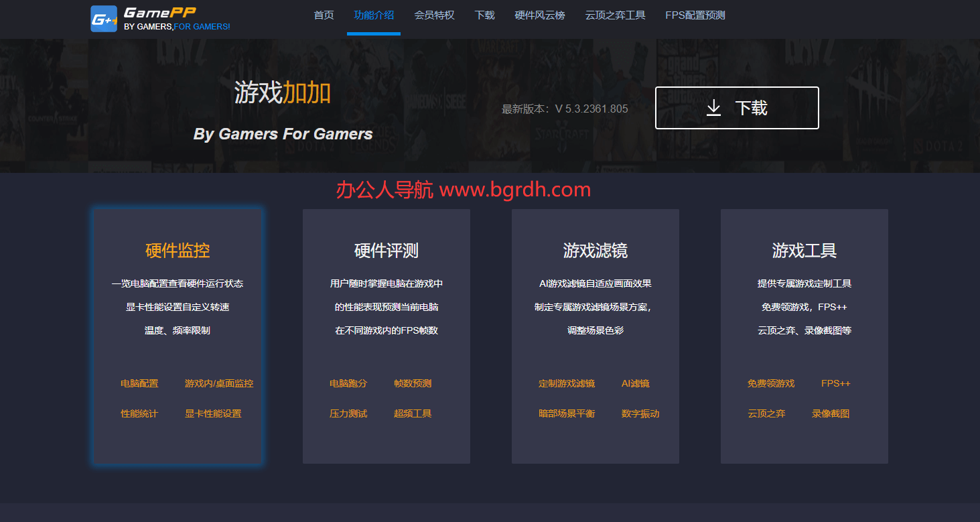Select the 硬件监控 feature card
Screen dimensions: 980x522
pyautogui.click(x=178, y=251)
